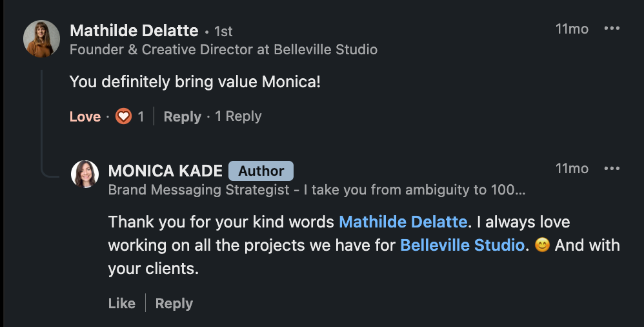Viewport: 644px width, 327px height.
Task: Reply to Mathilde Delatte's comment
Action: [182, 116]
